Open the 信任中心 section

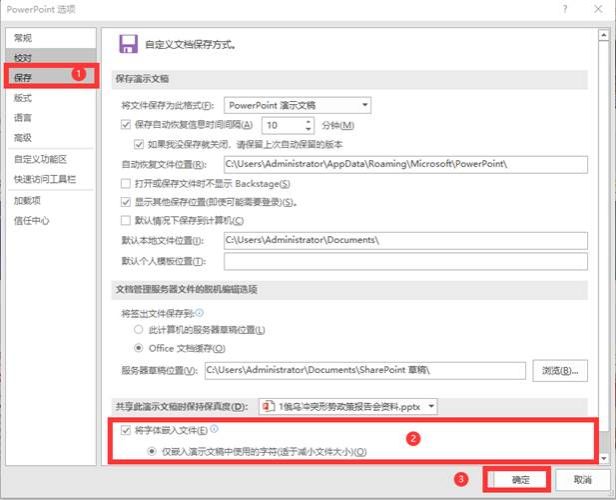tap(31, 221)
